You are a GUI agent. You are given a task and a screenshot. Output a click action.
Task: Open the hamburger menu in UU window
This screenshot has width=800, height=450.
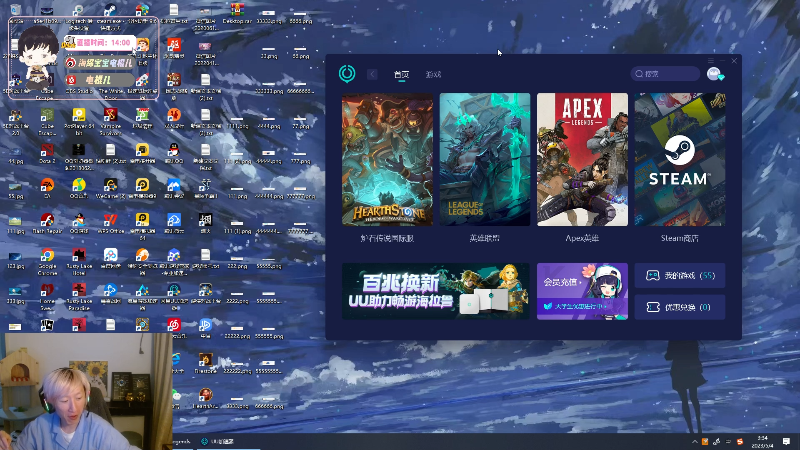[x=711, y=61]
